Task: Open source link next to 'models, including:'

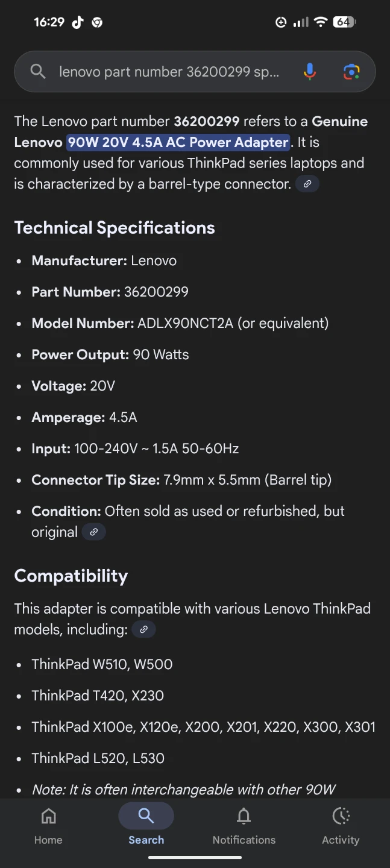Action: 143,630
